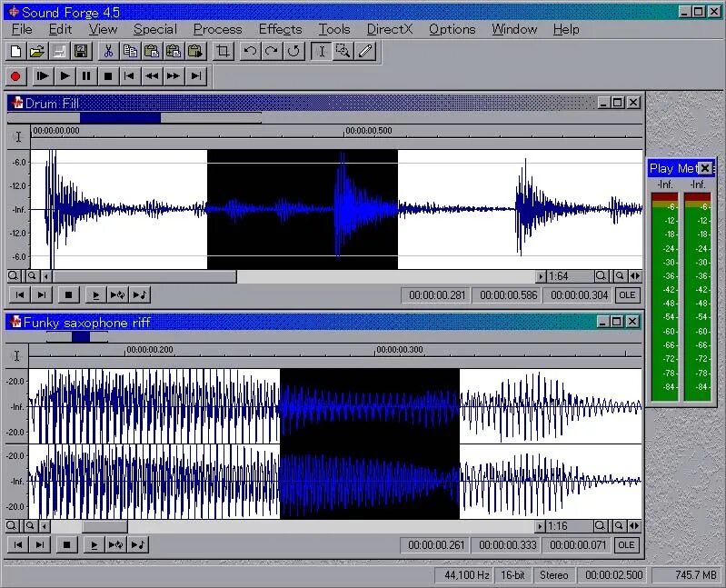Go to end in Drum Fill playbar

[x=42, y=295]
